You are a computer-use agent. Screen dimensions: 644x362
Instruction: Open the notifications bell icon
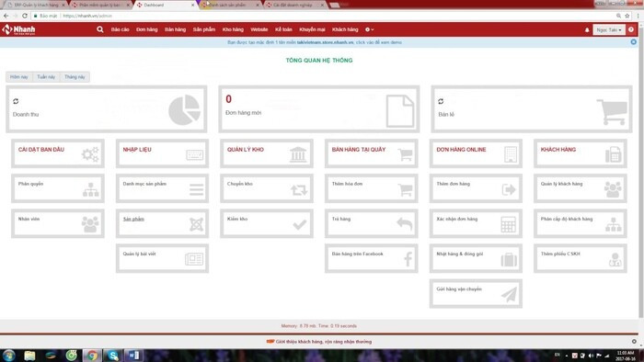(587, 30)
